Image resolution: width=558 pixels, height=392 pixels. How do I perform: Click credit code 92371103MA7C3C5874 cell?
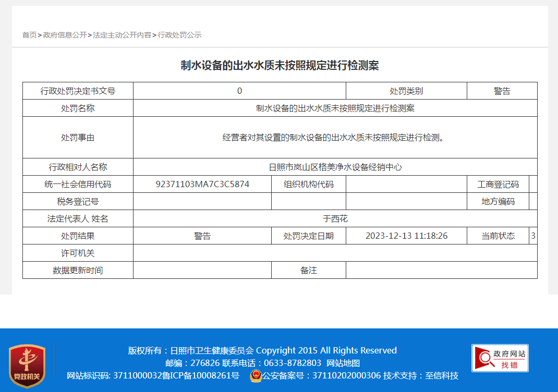202,185
